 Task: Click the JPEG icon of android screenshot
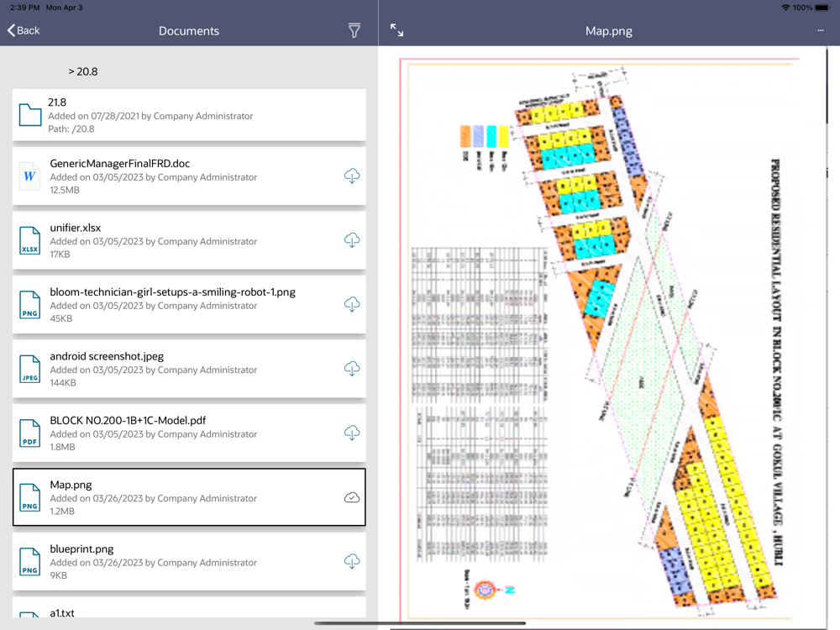[29, 369]
